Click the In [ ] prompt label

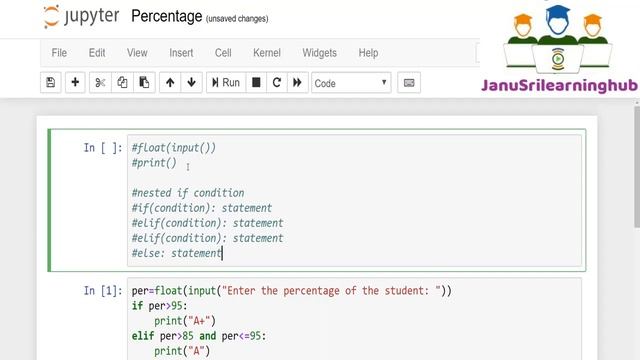click(103, 147)
